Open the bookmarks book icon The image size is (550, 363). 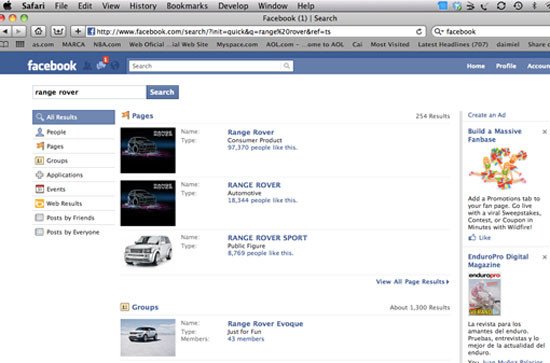pyautogui.click(x=4, y=44)
